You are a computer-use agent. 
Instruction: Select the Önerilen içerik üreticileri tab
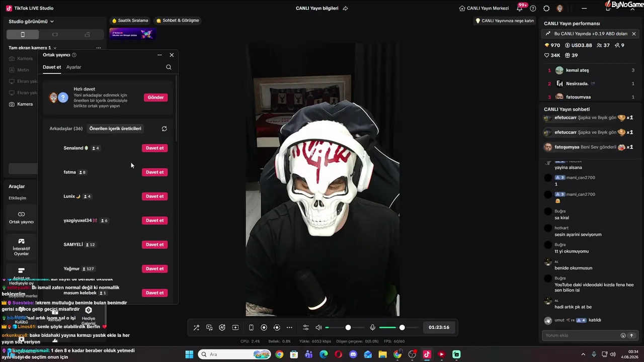(115, 129)
